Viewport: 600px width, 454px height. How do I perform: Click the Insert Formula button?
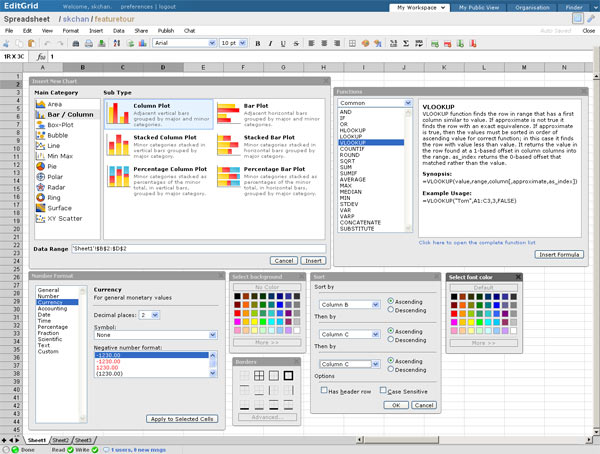coord(559,255)
